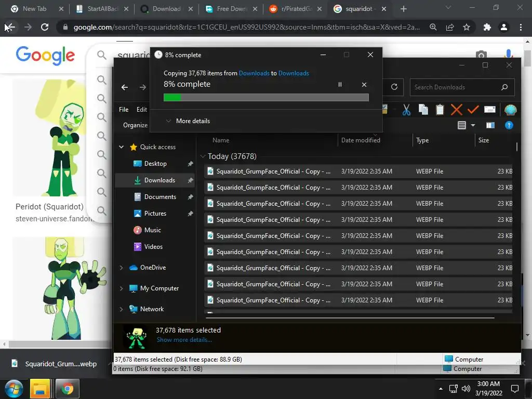532x399 pixels.
Task: Click the Squaridot preview thumbnail in details pane
Action: tap(137, 338)
